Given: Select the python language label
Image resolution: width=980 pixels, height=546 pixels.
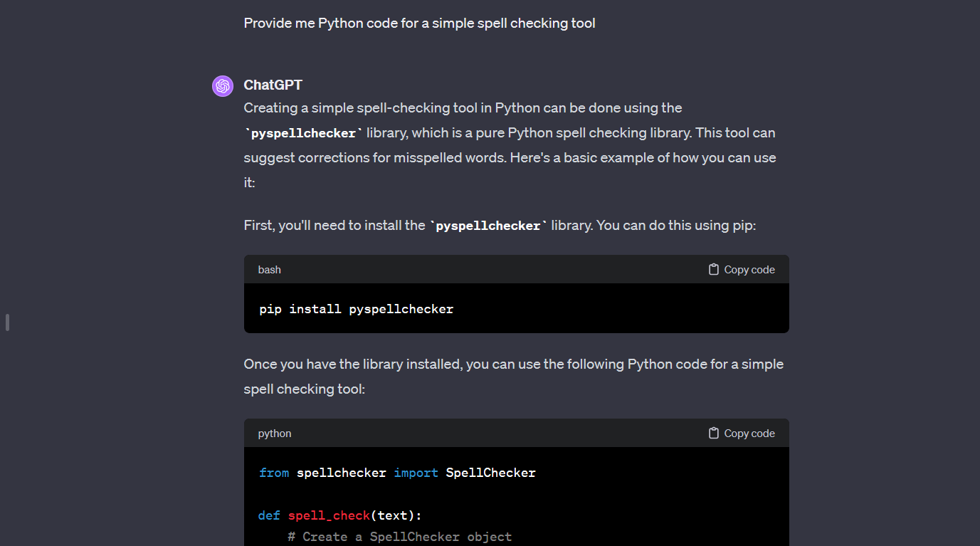Looking at the screenshot, I should 274,433.
